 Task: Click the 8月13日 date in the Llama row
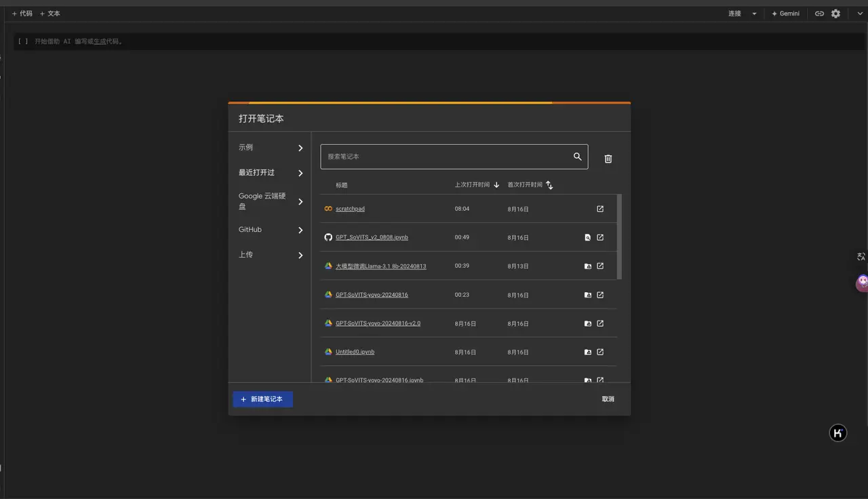coord(518,266)
